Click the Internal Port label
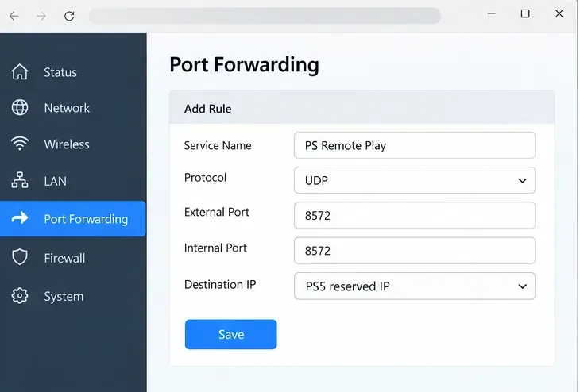Image resolution: width=580 pixels, height=392 pixels. [x=215, y=248]
